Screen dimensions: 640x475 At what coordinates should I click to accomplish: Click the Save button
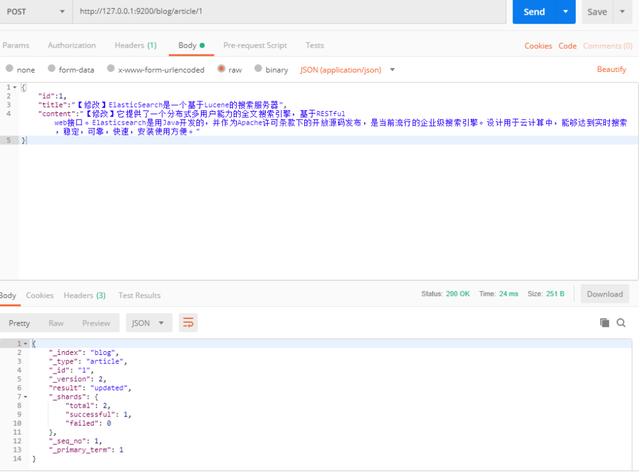click(597, 11)
